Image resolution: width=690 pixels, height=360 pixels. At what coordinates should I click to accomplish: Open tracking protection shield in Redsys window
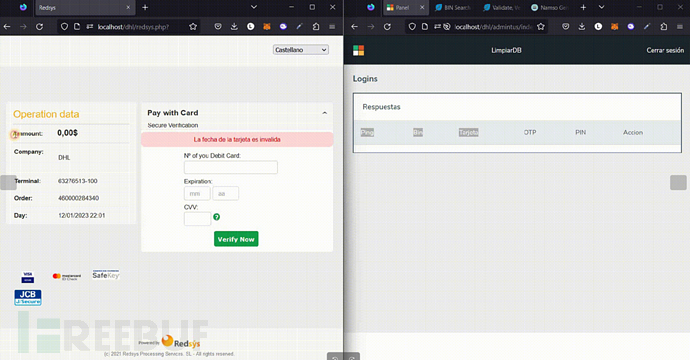tap(64, 27)
